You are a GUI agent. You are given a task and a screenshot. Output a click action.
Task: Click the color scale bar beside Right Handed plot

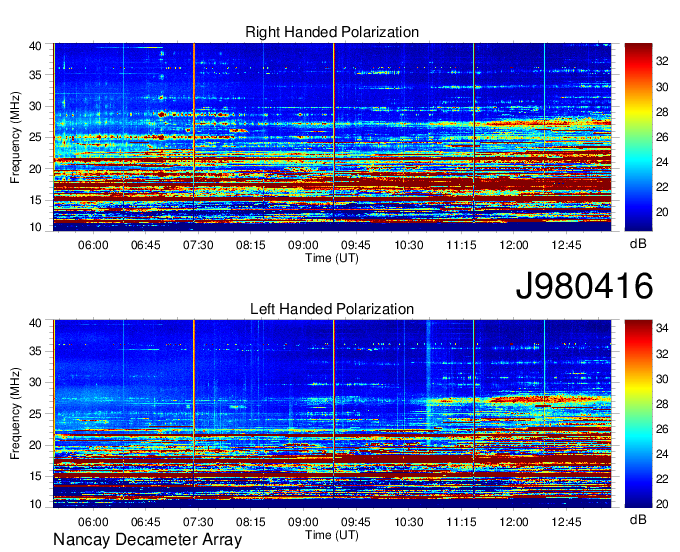tap(638, 137)
